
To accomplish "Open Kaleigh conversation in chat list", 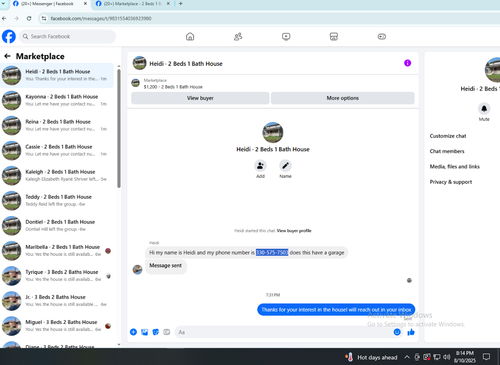I will (57, 175).
